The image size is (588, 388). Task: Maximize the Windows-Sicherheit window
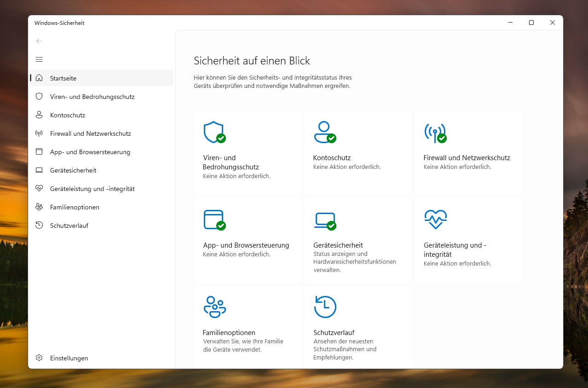531,23
